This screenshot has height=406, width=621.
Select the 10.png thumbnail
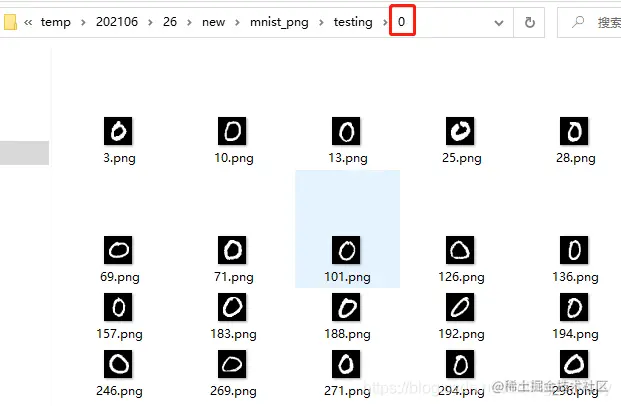pyautogui.click(x=232, y=131)
